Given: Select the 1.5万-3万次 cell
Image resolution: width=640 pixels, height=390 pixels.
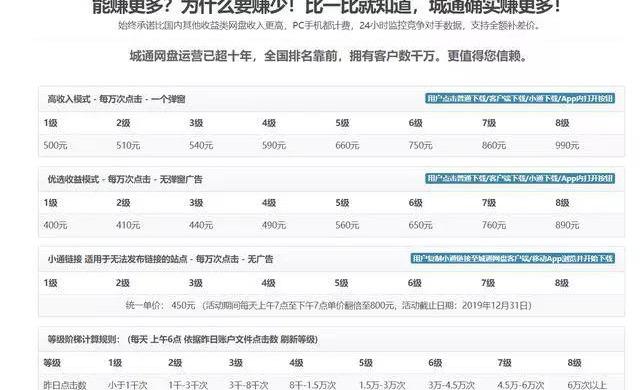Looking at the screenshot, I should coord(382,385).
